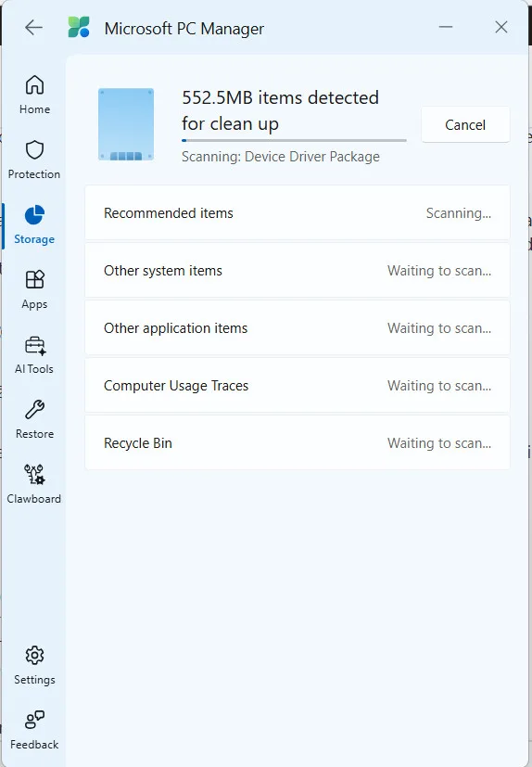Open Settings gear in sidebar
This screenshot has height=767, width=532.
[34, 666]
